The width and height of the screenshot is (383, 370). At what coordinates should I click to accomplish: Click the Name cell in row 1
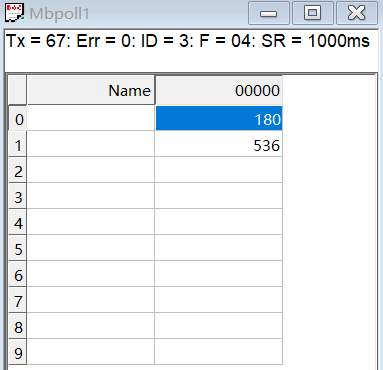(x=91, y=144)
